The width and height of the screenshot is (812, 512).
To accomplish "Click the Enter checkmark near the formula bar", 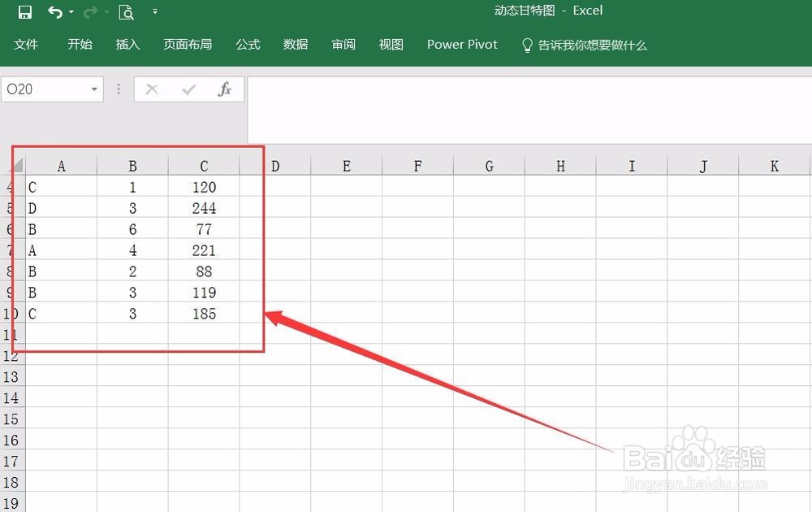I will [188, 89].
